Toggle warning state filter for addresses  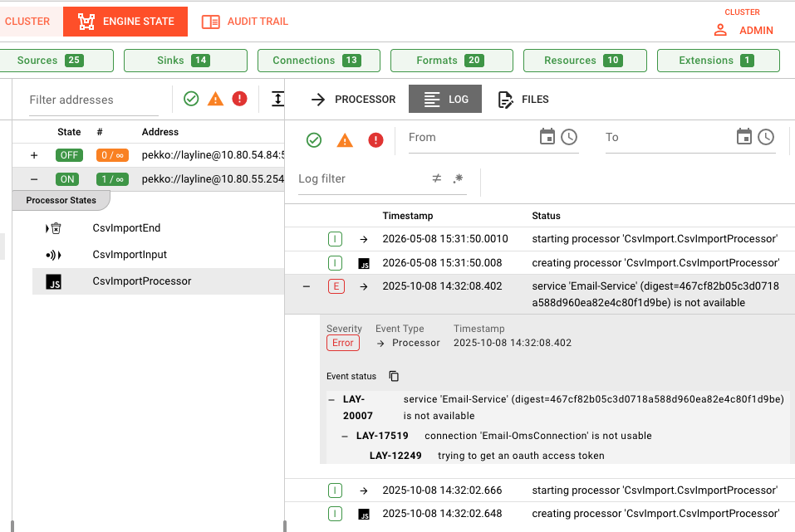(x=215, y=98)
